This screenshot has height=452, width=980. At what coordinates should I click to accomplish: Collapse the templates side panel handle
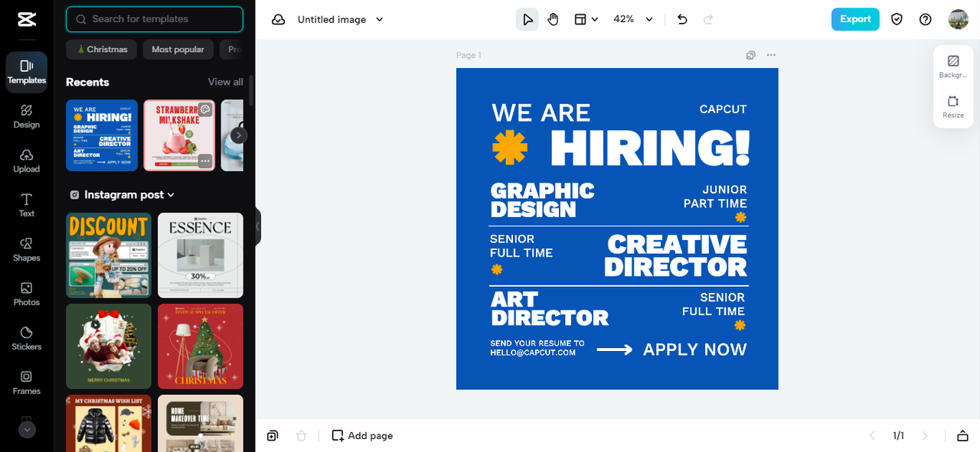pyautogui.click(x=258, y=226)
